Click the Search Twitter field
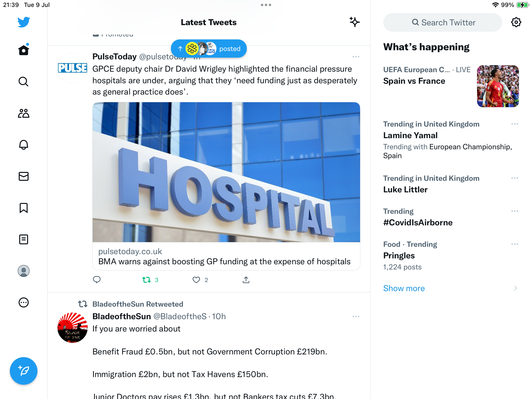Image resolution: width=532 pixels, height=399 pixels. click(443, 22)
